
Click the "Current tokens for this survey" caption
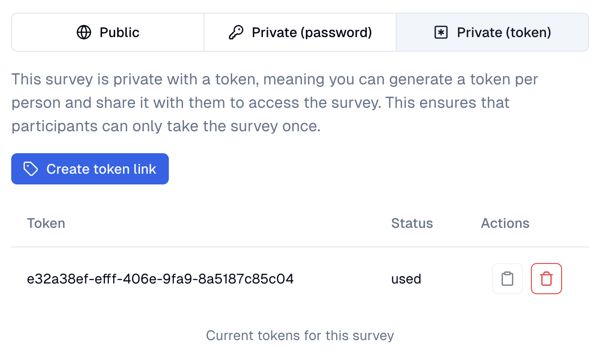point(300,336)
